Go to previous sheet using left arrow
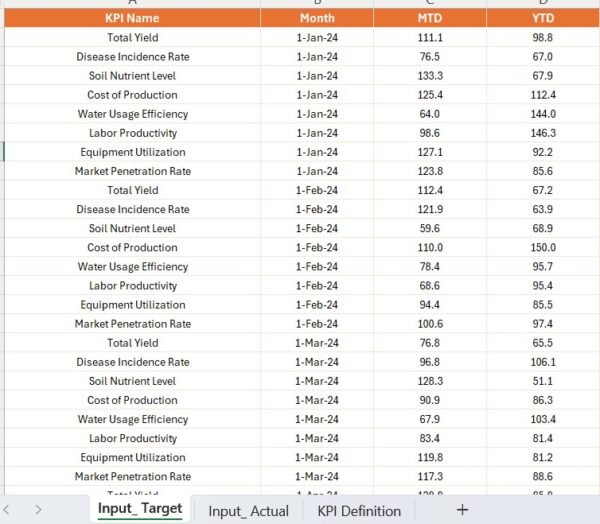Viewport: 600px width, 524px height. 6,510
